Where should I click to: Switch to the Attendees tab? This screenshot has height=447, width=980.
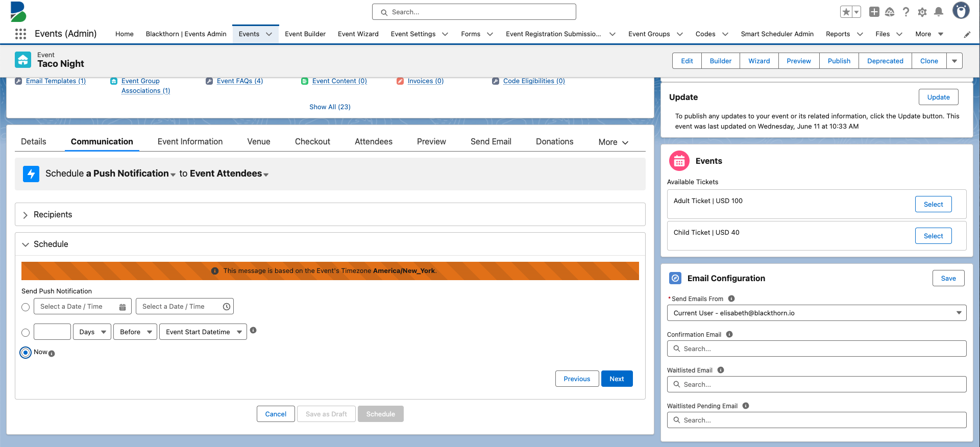[x=374, y=141]
